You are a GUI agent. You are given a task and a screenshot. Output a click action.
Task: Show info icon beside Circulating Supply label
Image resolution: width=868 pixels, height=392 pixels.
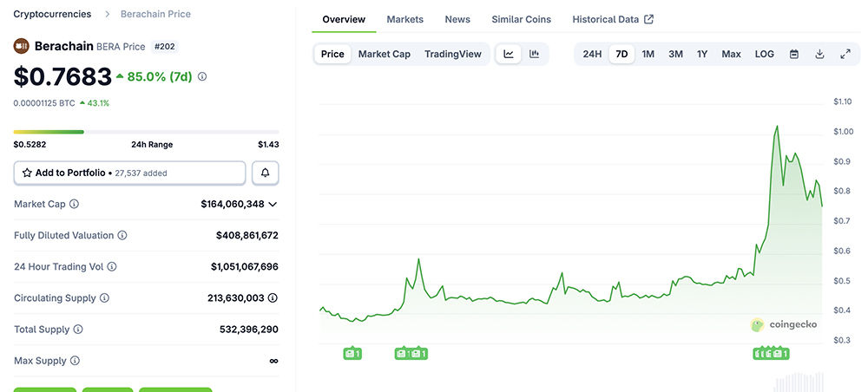click(x=105, y=298)
